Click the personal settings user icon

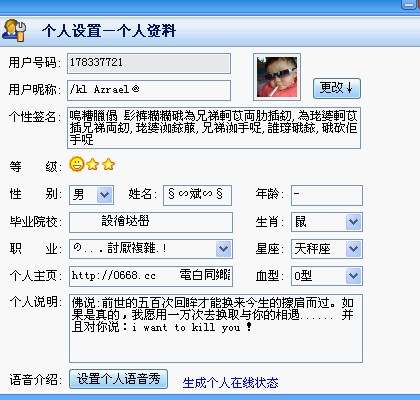pyautogui.click(x=14, y=31)
